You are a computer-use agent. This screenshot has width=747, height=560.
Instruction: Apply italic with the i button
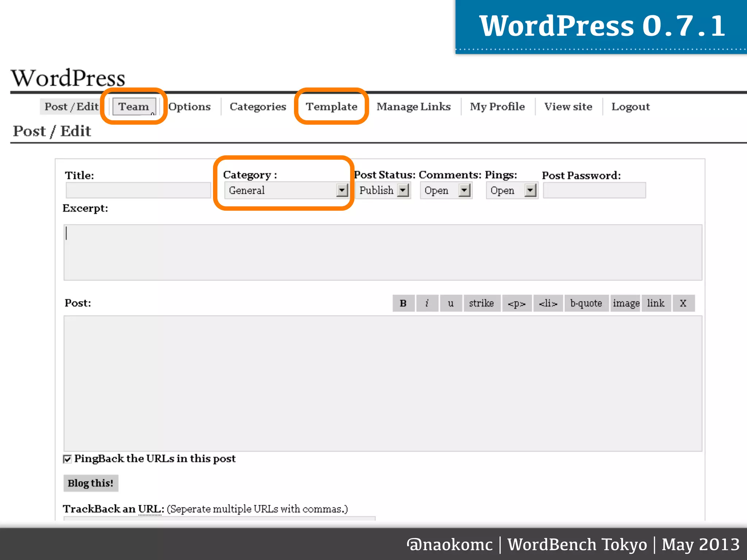[x=427, y=303]
